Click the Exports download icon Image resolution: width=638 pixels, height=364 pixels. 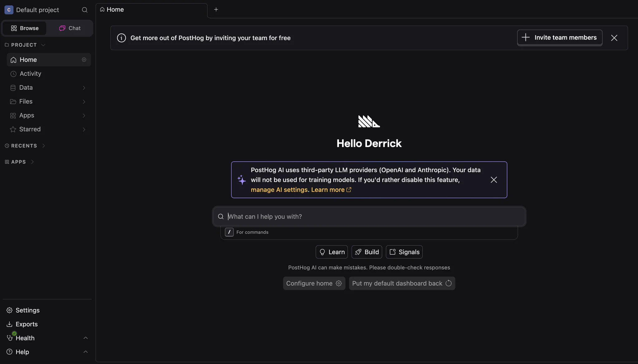[x=9, y=324]
